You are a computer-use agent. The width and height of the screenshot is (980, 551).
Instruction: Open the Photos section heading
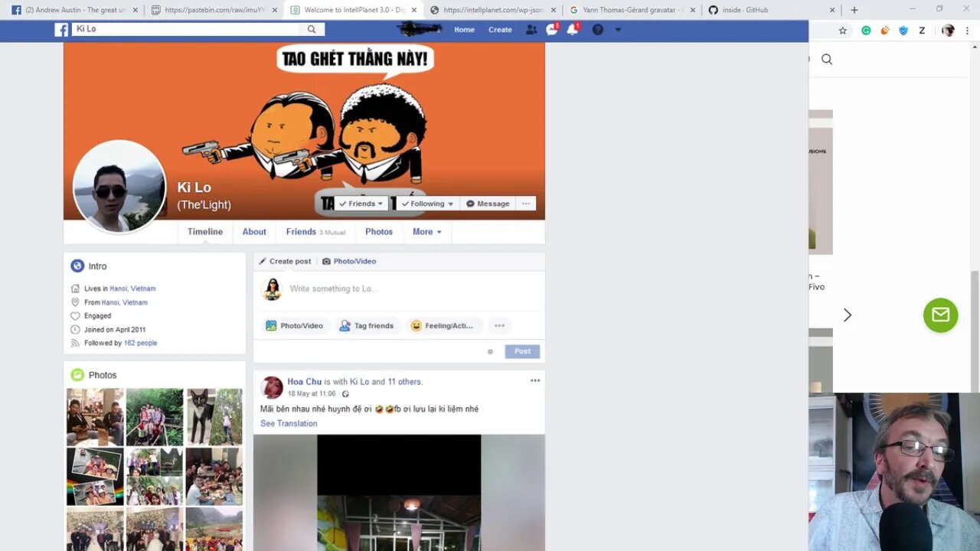point(103,375)
